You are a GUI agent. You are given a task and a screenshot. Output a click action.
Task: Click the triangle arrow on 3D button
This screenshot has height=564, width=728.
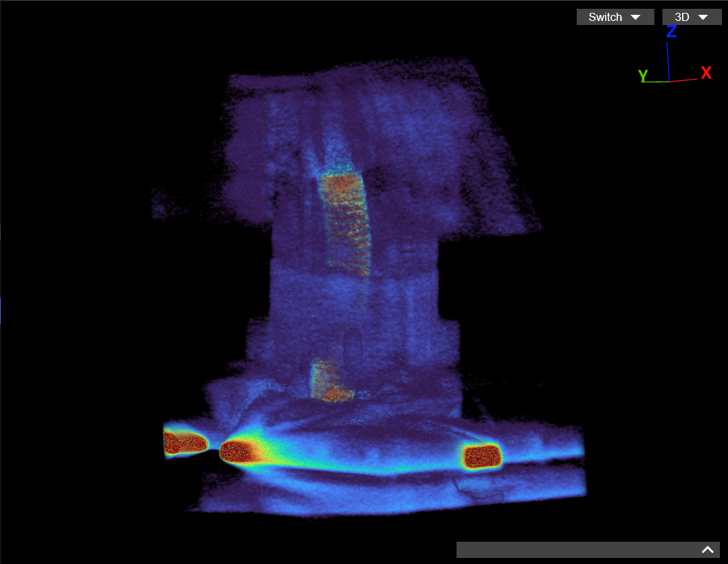pos(702,18)
